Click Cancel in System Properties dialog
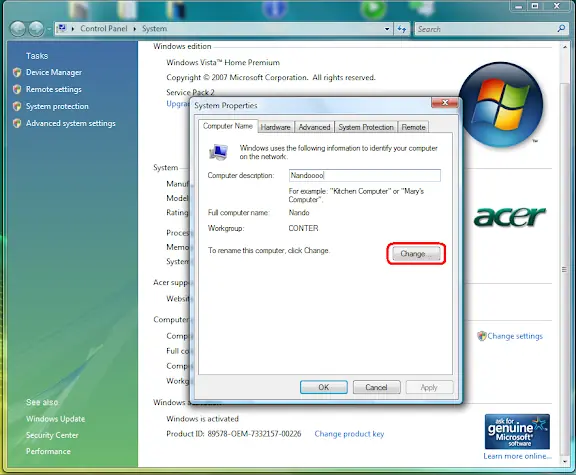 [377, 387]
